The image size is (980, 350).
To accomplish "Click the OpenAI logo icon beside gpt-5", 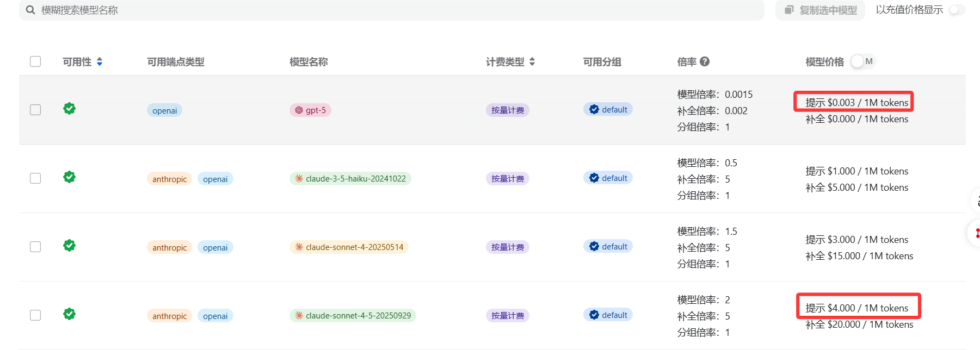I will click(x=299, y=110).
